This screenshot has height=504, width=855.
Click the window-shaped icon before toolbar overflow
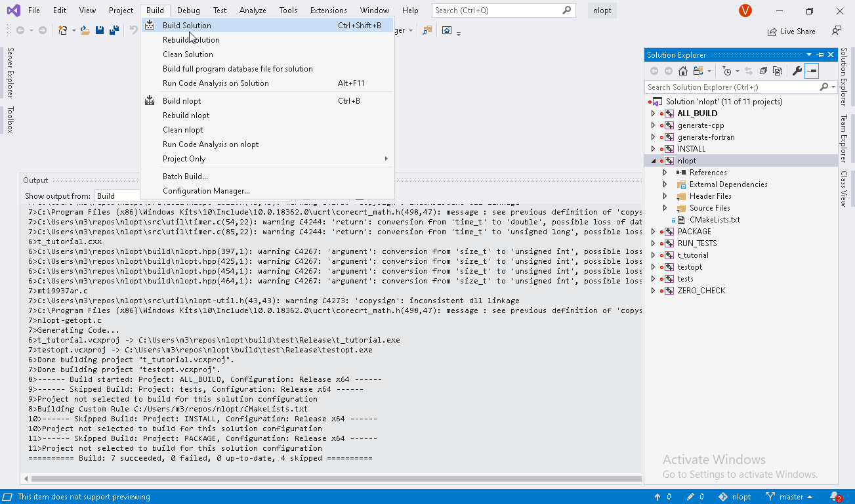coord(447,30)
